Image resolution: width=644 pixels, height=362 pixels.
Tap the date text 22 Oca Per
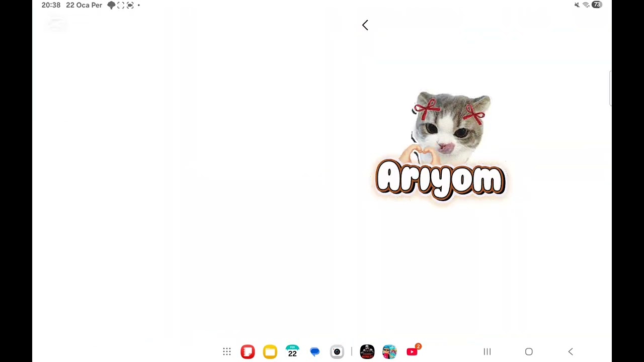84,5
